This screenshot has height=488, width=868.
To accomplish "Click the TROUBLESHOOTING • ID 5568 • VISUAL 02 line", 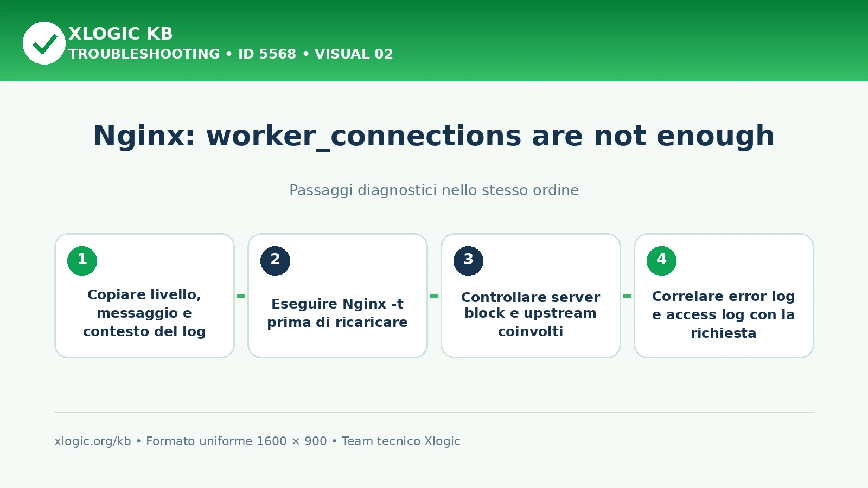I will [x=231, y=54].
